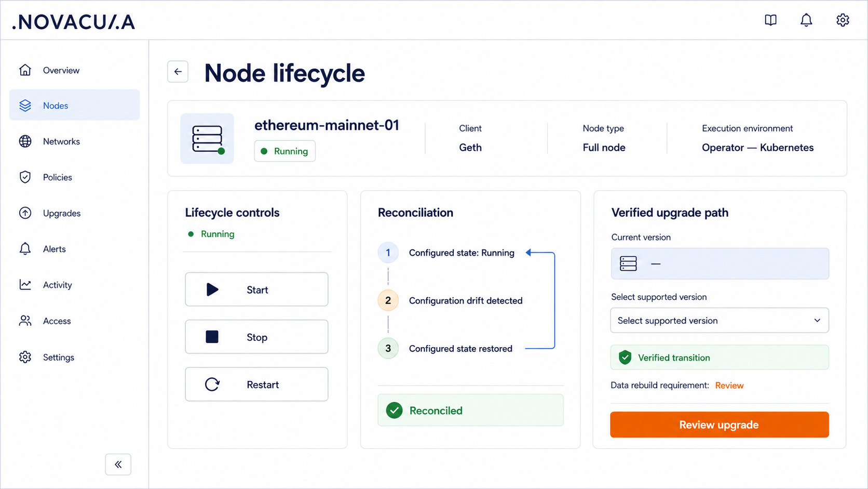Screen dimensions: 868x489
Task: Open the Select supported version dropdown
Action: (720, 321)
